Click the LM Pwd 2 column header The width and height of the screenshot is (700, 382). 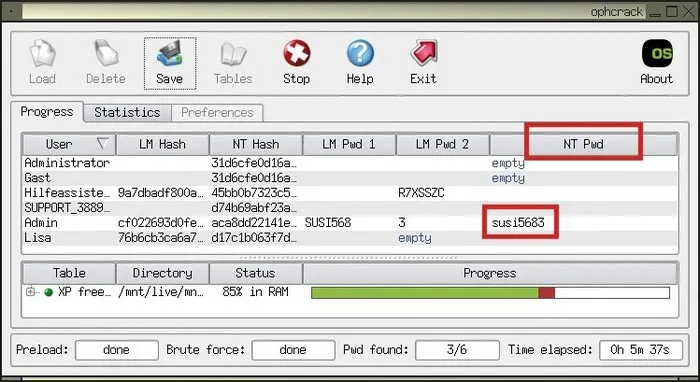tap(442, 144)
